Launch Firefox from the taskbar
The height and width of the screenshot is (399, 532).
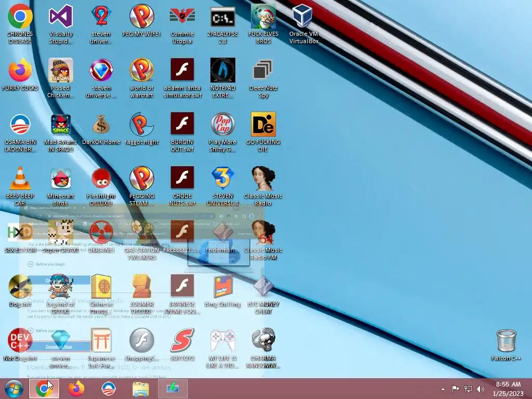point(76,389)
